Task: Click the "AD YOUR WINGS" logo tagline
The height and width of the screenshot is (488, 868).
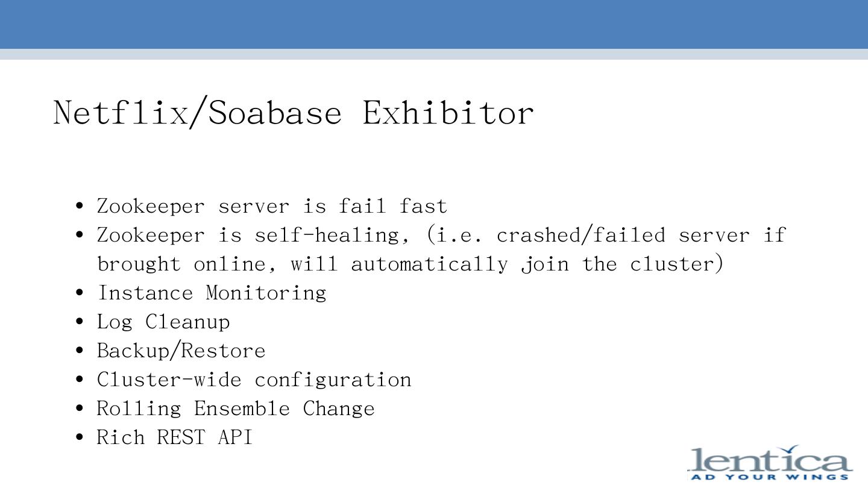Action: 770,477
